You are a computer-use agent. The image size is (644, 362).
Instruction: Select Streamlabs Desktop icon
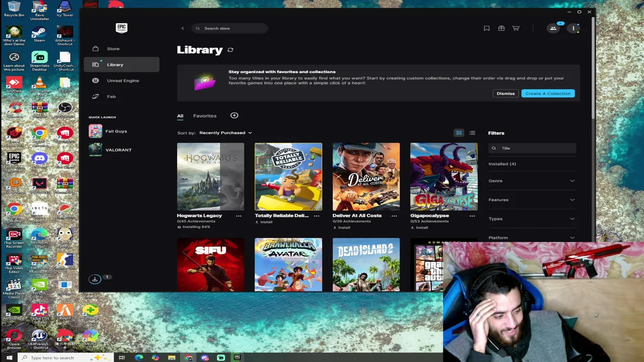39,60
